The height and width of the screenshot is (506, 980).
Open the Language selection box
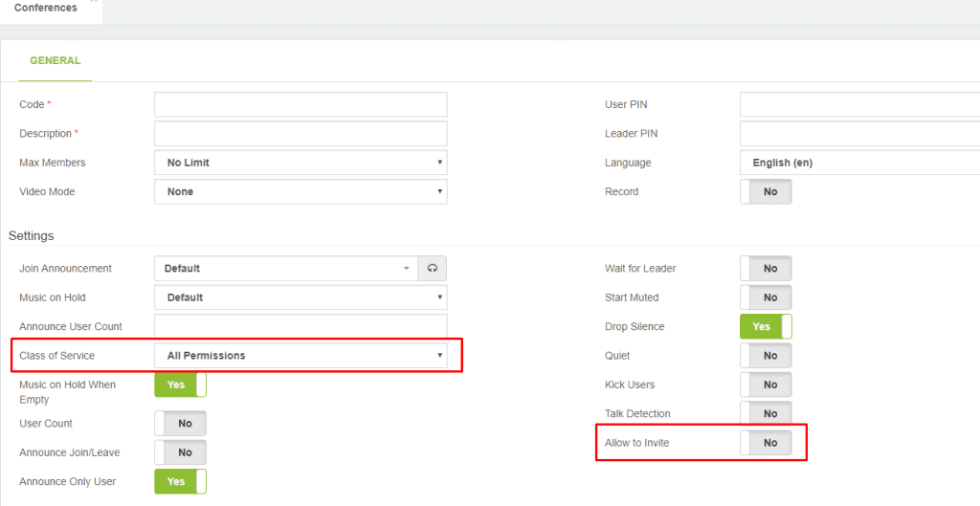coord(860,163)
